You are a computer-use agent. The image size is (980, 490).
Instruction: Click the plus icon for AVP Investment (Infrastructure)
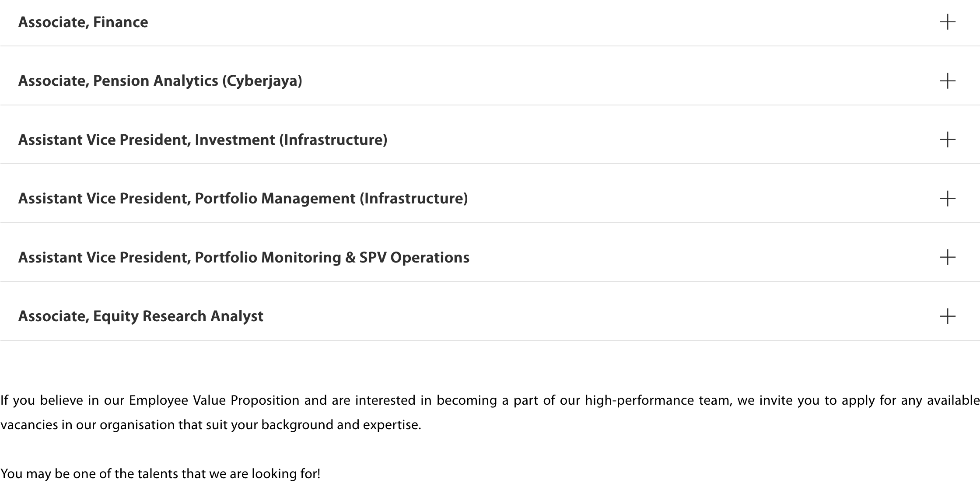point(947,140)
